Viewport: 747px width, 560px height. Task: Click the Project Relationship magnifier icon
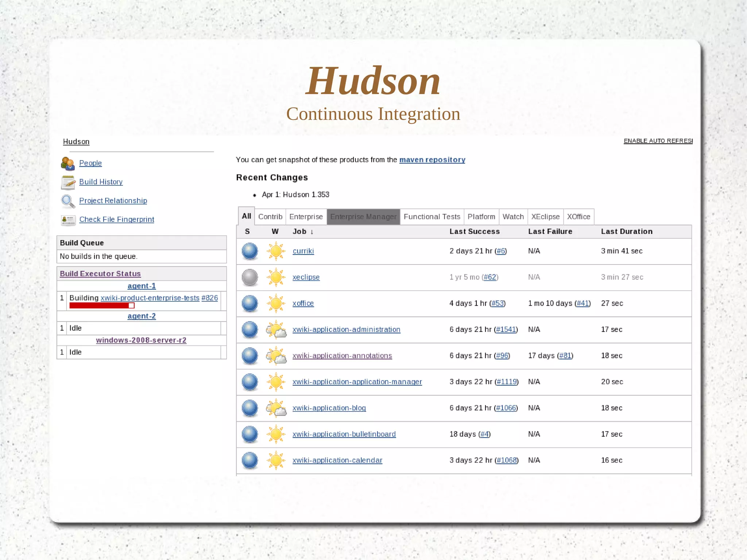click(68, 201)
